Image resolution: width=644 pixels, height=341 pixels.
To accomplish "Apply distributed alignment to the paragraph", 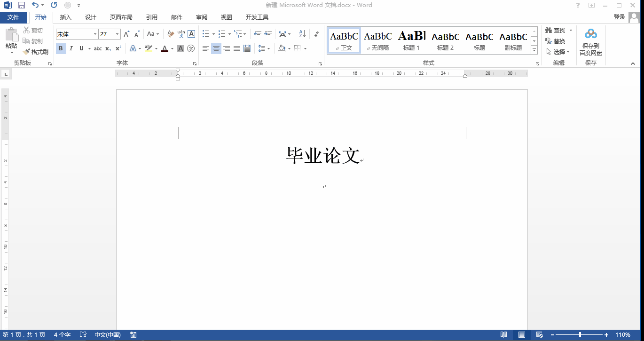I will click(247, 48).
